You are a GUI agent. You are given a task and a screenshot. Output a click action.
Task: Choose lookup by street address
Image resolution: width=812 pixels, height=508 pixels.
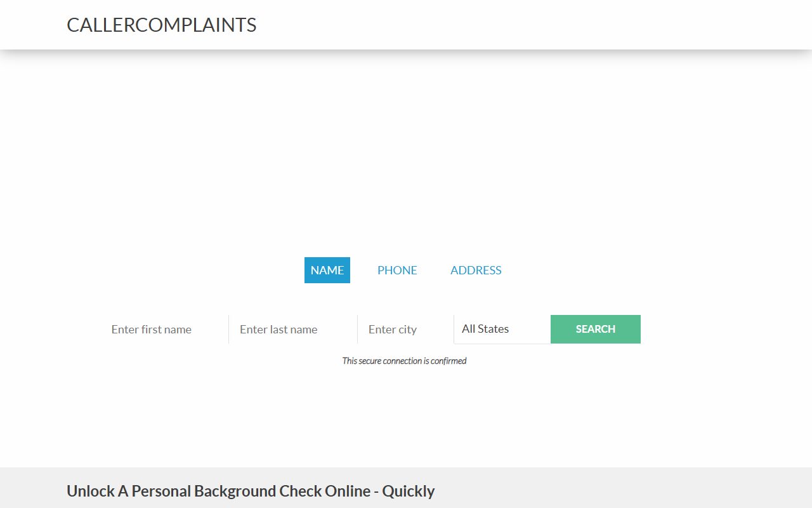[x=476, y=270]
